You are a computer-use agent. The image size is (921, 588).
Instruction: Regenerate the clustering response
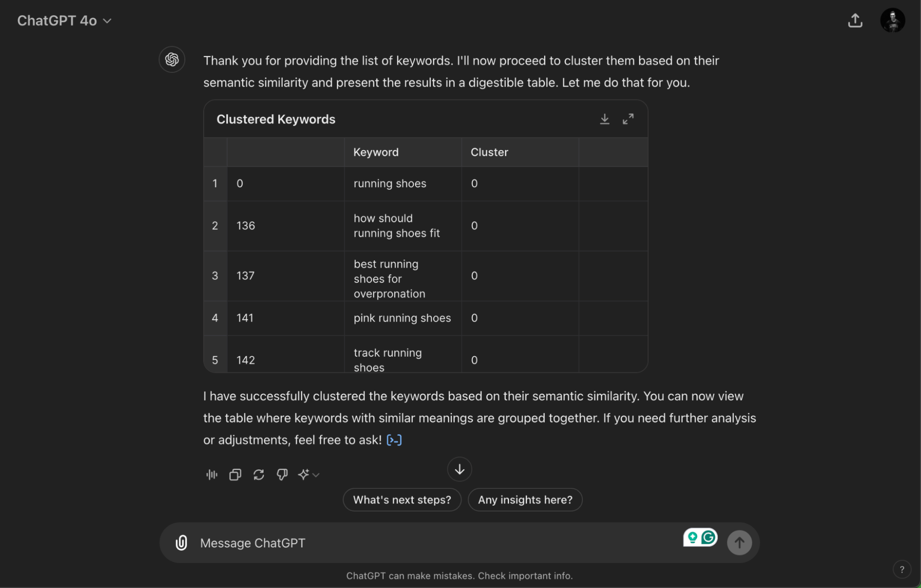point(259,475)
